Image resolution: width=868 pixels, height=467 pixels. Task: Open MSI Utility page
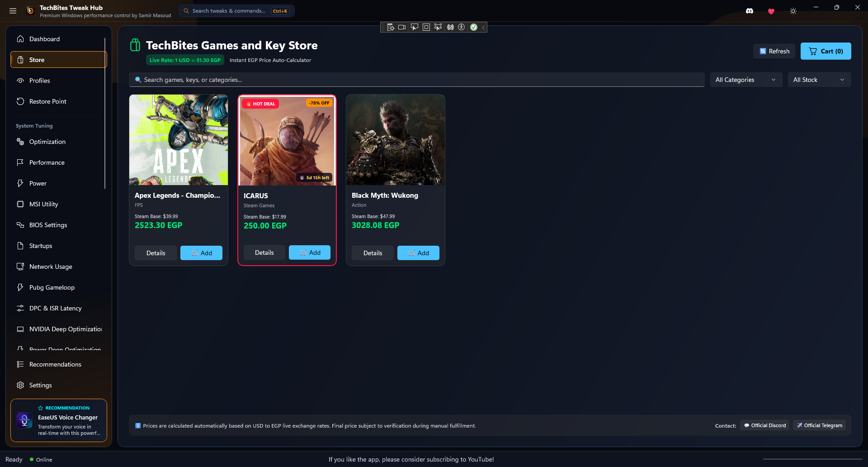[x=59, y=204]
